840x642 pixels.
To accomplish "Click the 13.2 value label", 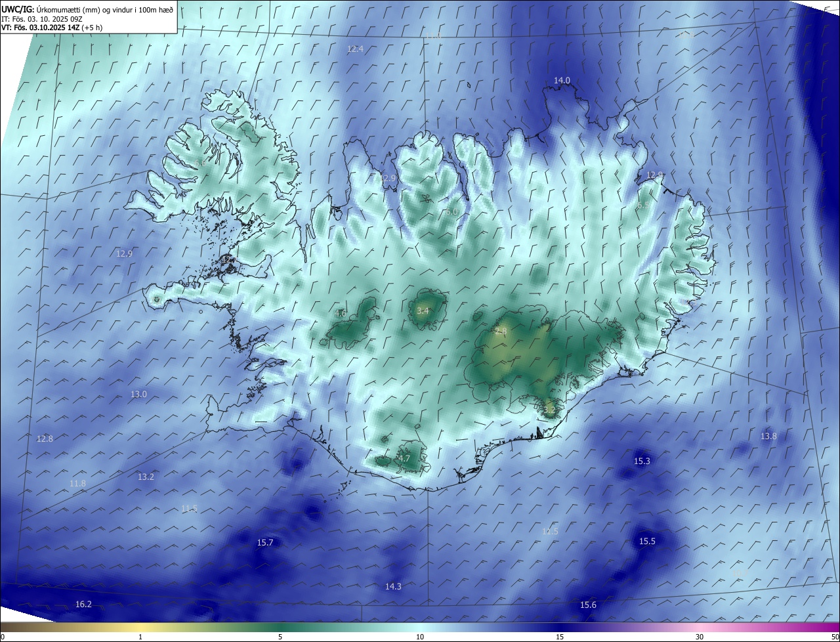I will click(x=146, y=477).
